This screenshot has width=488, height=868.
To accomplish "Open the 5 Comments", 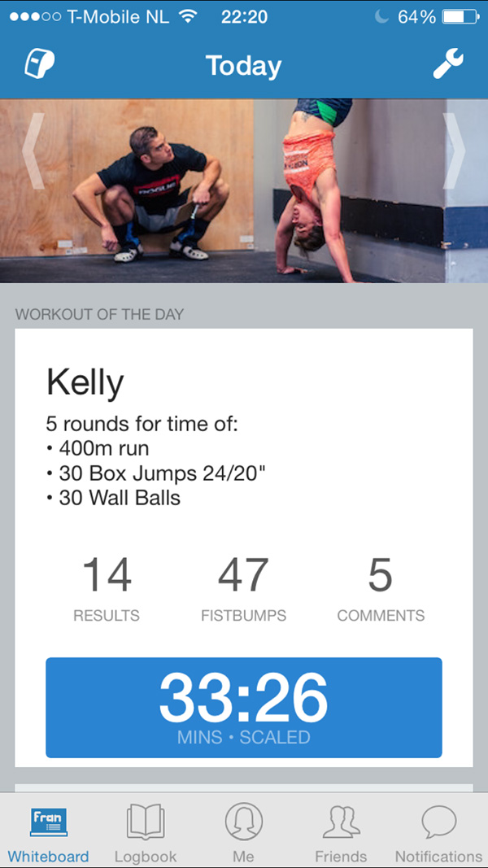I will point(381,589).
